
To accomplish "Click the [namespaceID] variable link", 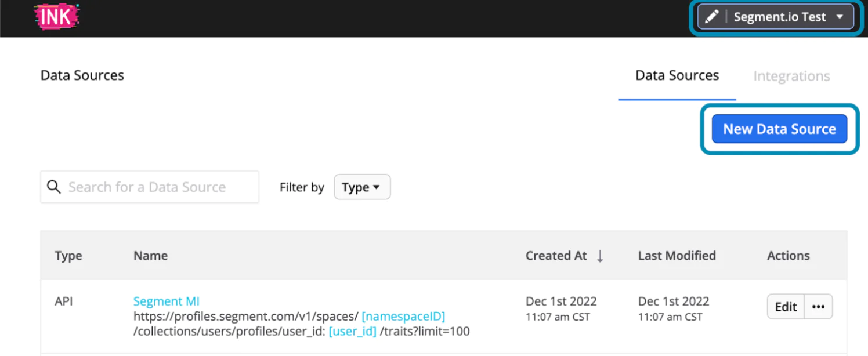I will point(403,317).
